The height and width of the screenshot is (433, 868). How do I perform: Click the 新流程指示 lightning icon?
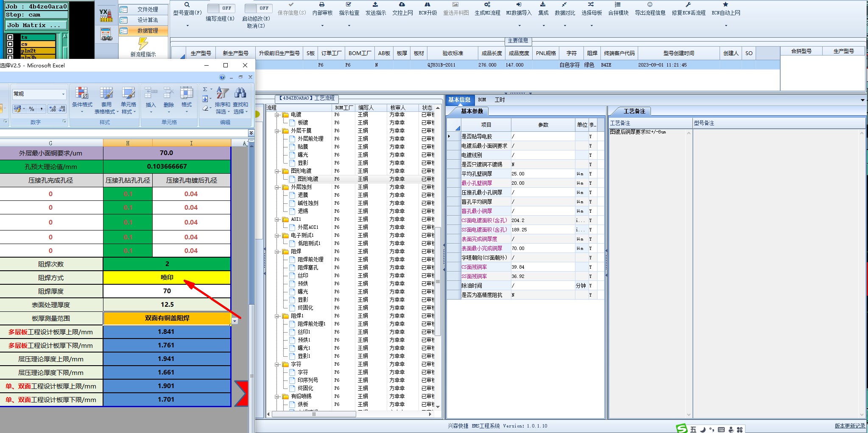click(x=143, y=44)
